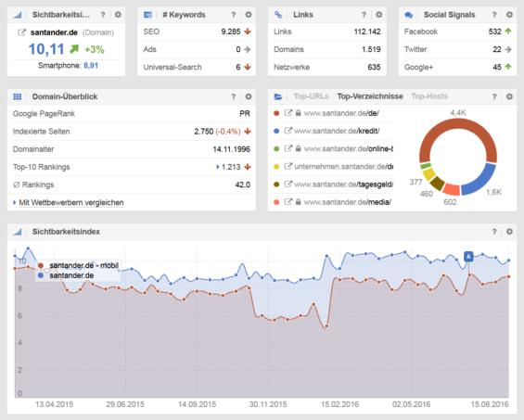Click the Twitter signals value 22
This screenshot has height=420, width=524.
497,49
